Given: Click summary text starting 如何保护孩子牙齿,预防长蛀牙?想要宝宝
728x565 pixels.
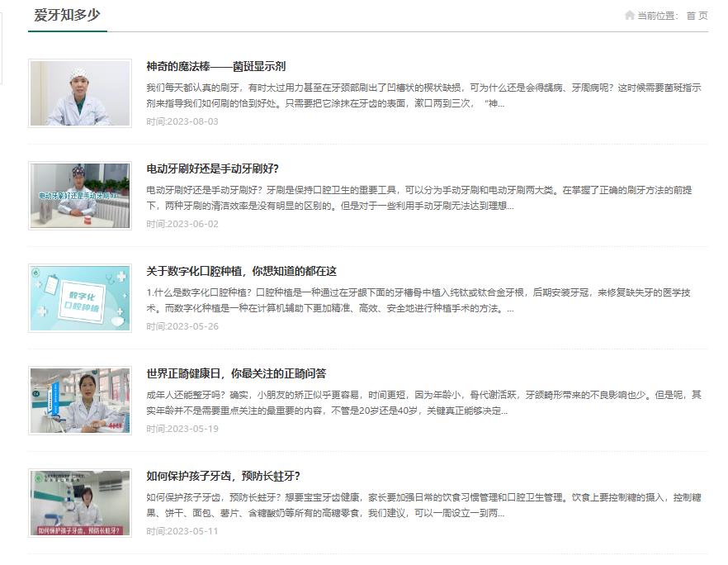Looking at the screenshot, I should click(x=423, y=505).
